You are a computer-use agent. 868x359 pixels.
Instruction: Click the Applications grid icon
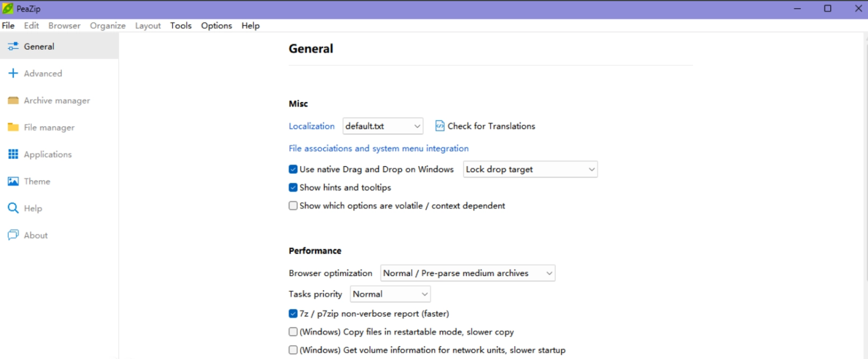pyautogui.click(x=13, y=154)
